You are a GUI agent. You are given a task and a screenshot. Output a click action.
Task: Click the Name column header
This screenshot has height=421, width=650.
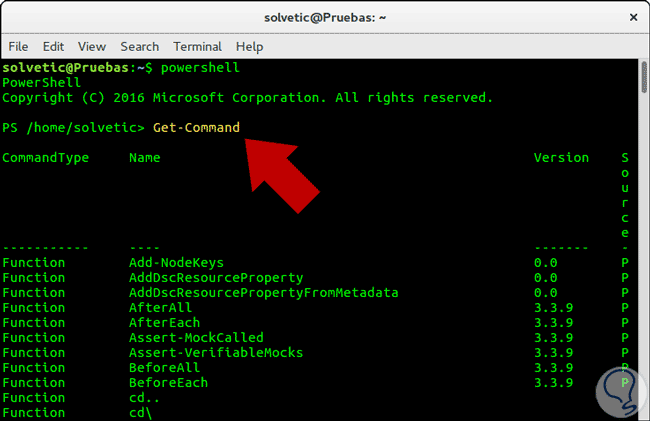point(145,157)
